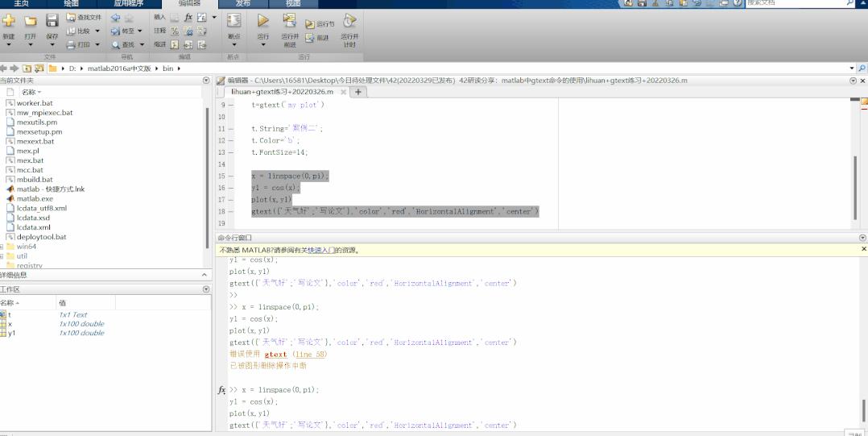Image resolution: width=868 pixels, height=436 pixels.
Task: Click the 快速入门 (Getting Started) link
Action: pos(321,251)
